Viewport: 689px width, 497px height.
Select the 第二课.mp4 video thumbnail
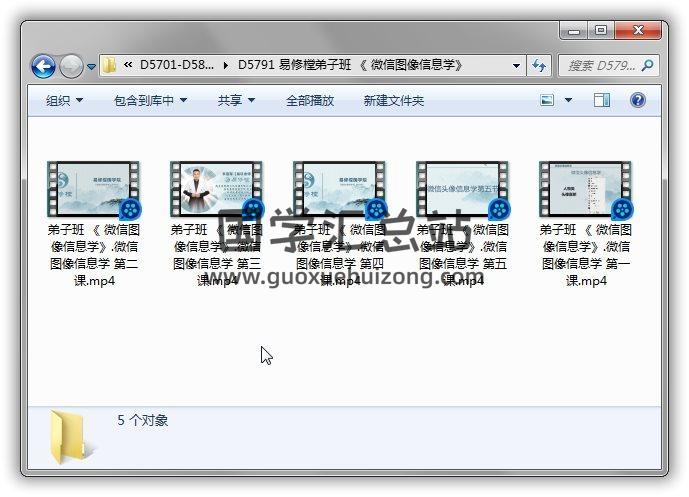(93, 189)
